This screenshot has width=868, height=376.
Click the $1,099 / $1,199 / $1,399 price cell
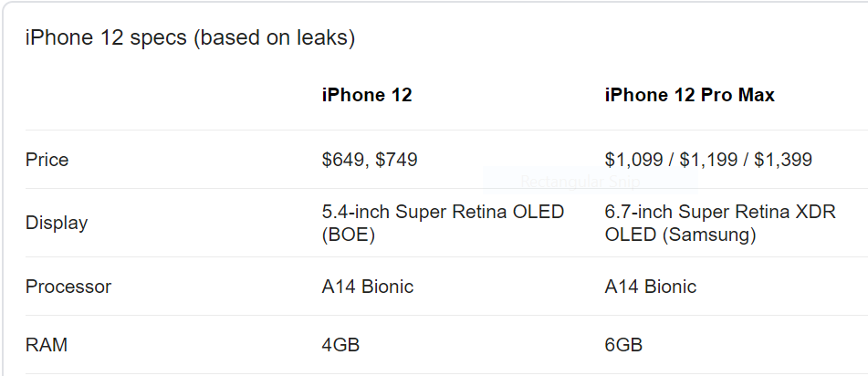coord(708,160)
